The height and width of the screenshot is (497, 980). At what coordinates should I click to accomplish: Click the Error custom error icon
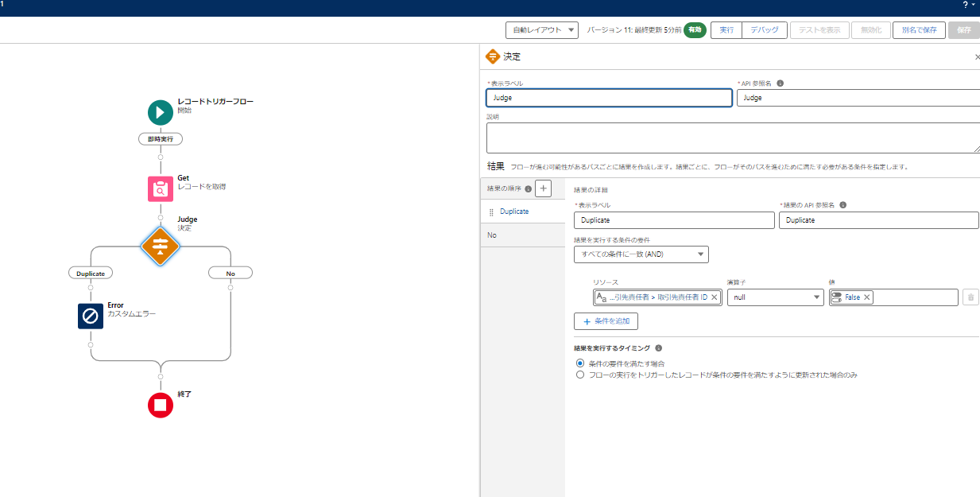pyautogui.click(x=91, y=316)
